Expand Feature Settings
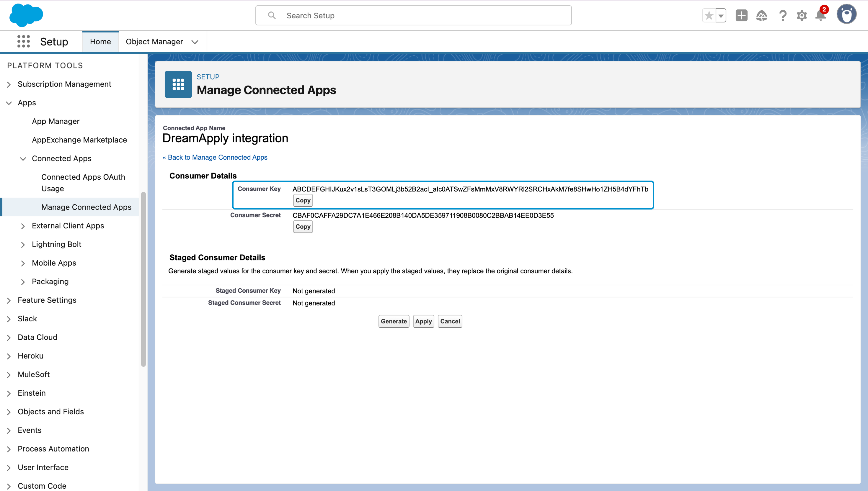 coord(9,300)
